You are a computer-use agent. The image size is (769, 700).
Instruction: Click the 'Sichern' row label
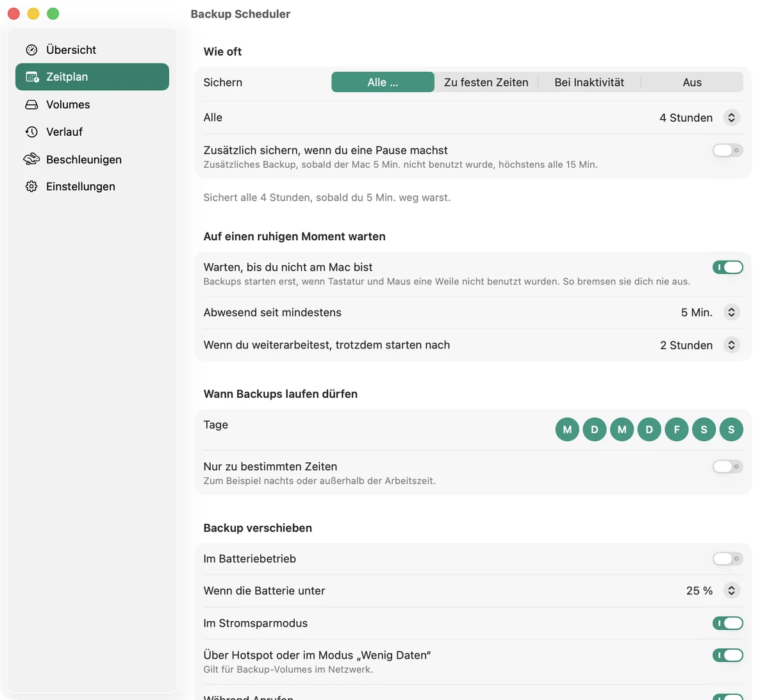tap(222, 82)
